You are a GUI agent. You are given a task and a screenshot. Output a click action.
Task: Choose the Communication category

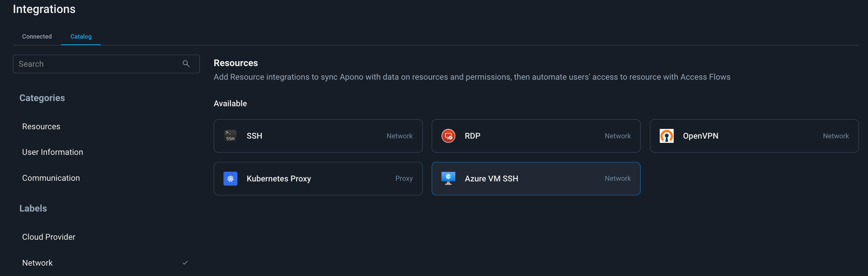tap(51, 178)
